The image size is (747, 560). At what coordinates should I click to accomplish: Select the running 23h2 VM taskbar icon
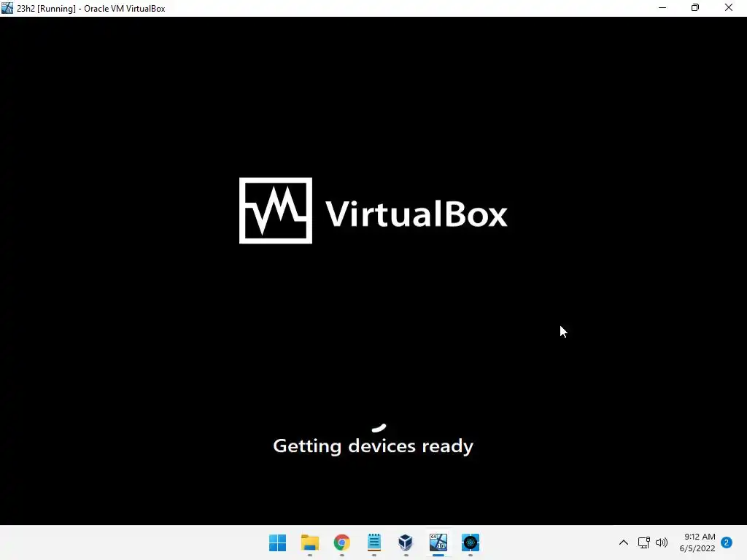click(438, 542)
